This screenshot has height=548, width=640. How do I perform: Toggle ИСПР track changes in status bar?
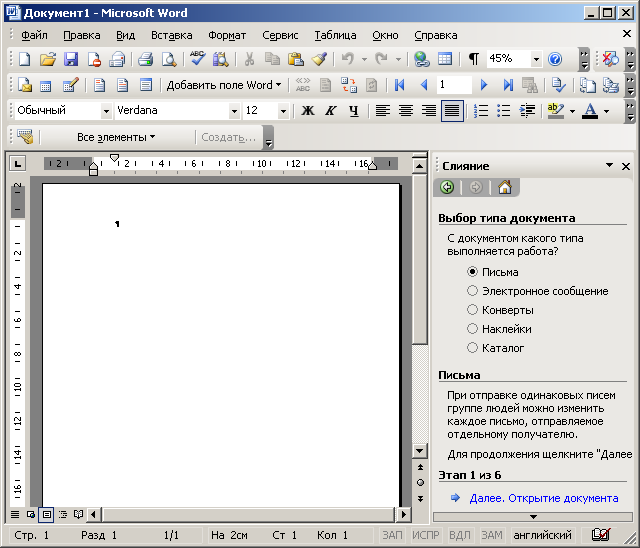[x=425, y=535]
